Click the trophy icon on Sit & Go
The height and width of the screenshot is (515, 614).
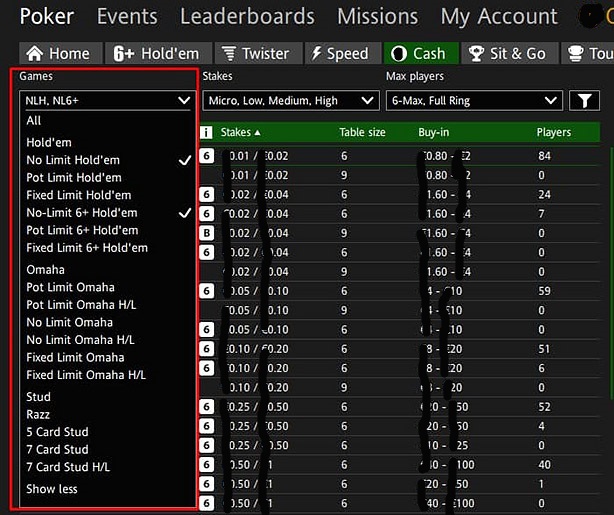477,54
